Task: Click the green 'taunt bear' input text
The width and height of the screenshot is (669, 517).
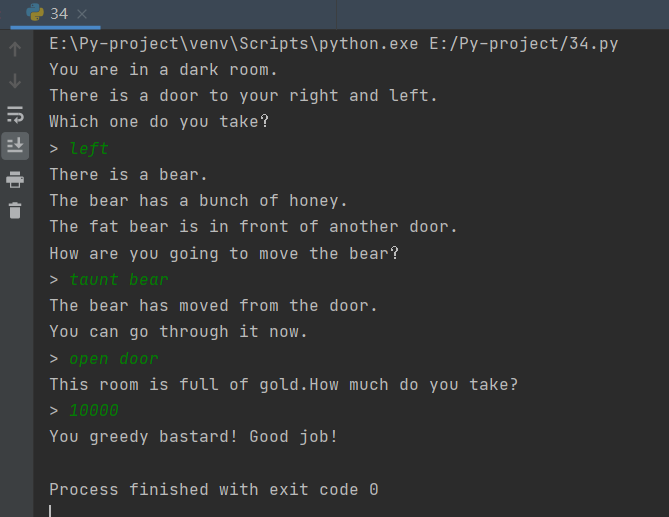Action: click(119, 280)
